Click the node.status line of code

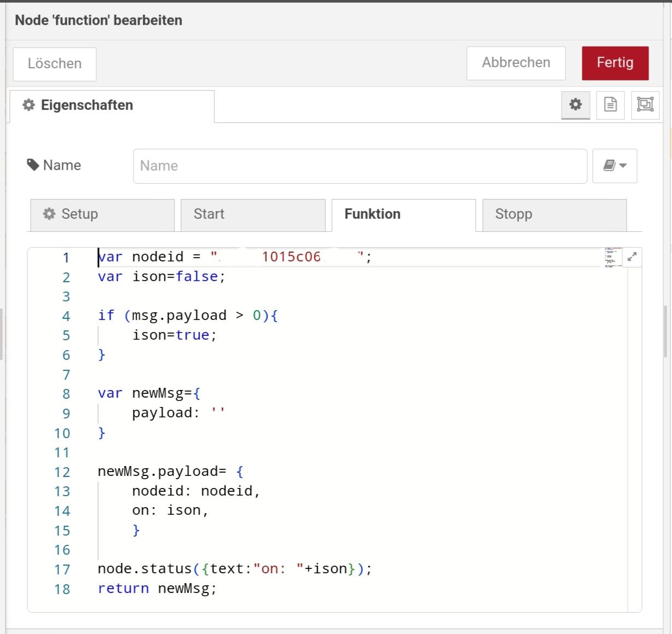coord(235,569)
